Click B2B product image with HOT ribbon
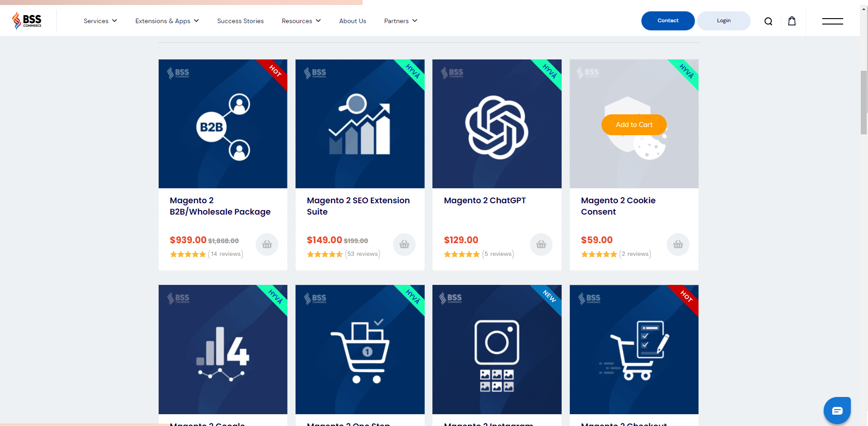The height and width of the screenshot is (426, 868). pyautogui.click(x=223, y=124)
